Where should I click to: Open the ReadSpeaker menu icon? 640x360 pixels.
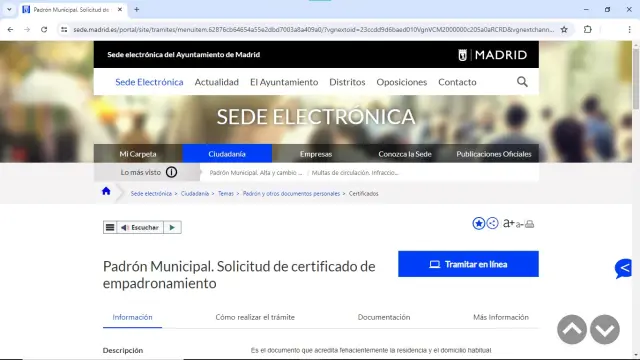tap(110, 227)
